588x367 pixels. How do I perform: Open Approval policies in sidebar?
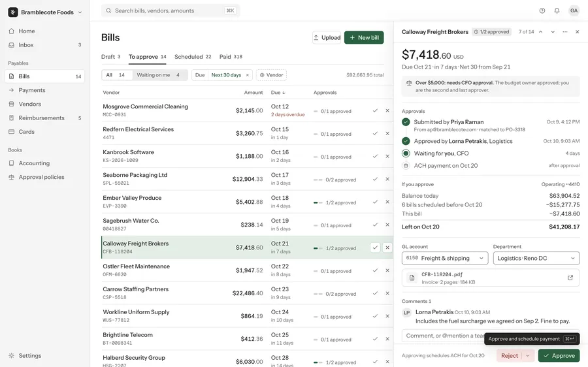(44, 178)
